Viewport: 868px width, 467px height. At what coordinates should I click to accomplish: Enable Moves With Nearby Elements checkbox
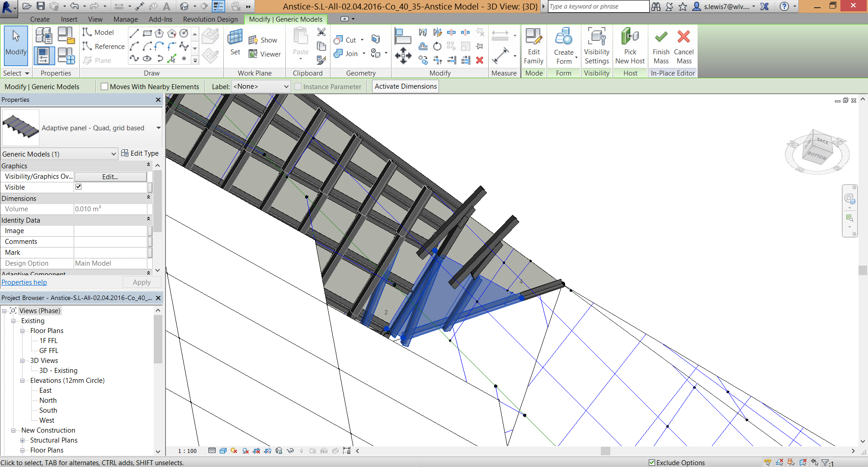[x=104, y=86]
